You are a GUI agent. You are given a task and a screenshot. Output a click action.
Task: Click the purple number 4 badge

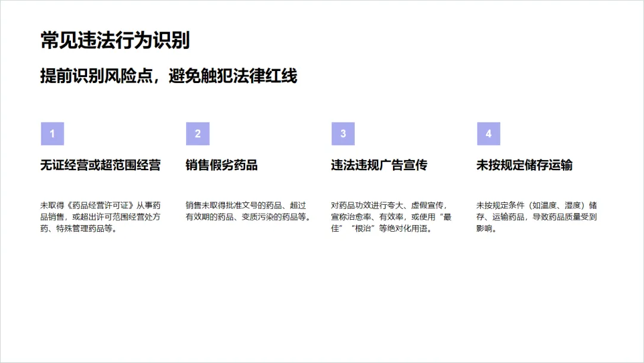click(x=488, y=134)
